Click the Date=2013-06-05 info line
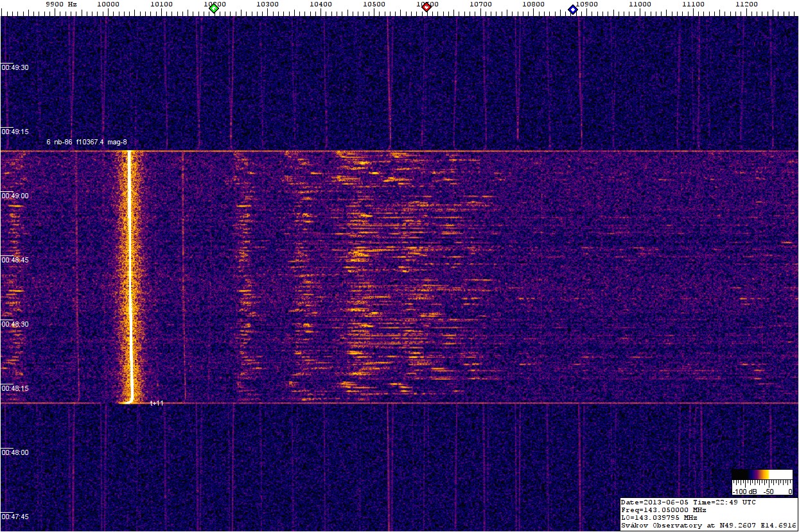Screen dimensions: 799x532 [x=688, y=502]
